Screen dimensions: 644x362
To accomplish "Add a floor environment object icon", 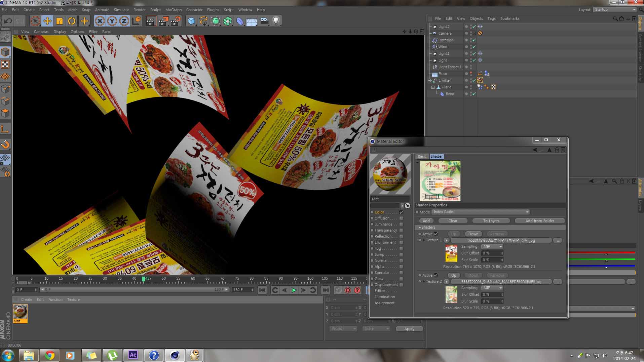I will (x=252, y=21).
